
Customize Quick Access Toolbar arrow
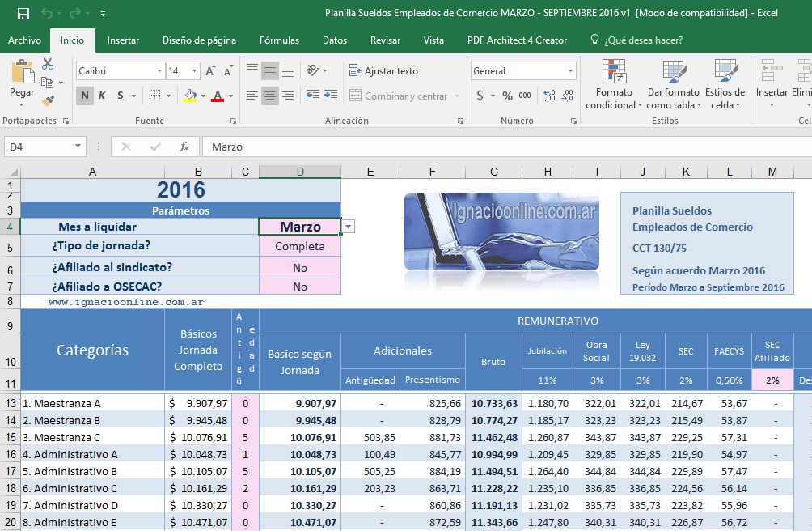[x=103, y=14]
